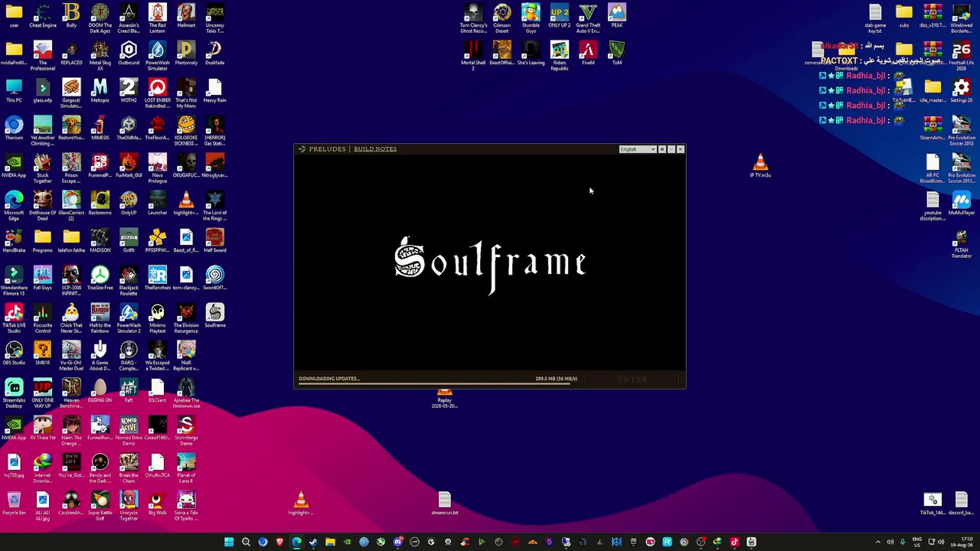Select the Big Walk desktop icon
Screen dimensions: 980x551
click(x=158, y=504)
